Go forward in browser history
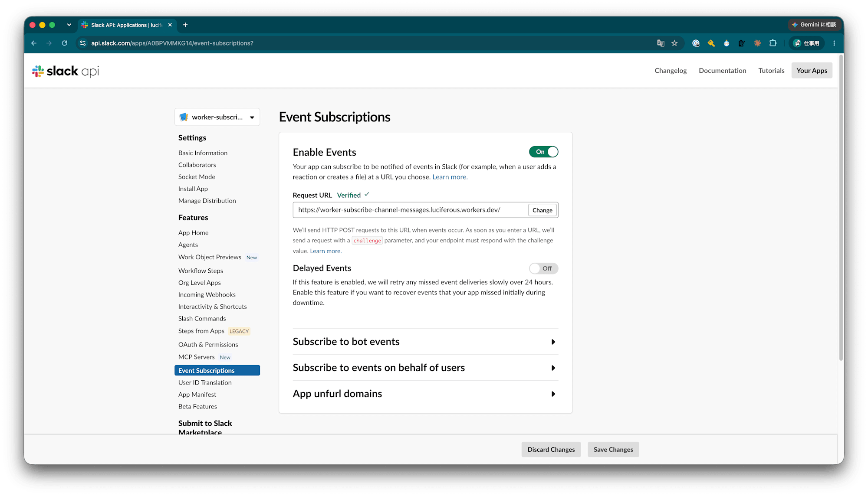 coord(49,43)
